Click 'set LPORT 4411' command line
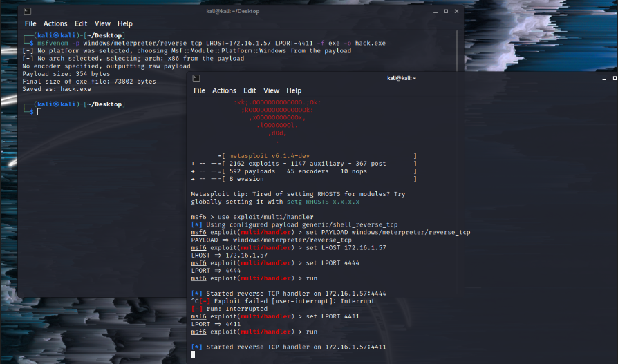Viewport: 618px width, 364px height. pos(333,316)
